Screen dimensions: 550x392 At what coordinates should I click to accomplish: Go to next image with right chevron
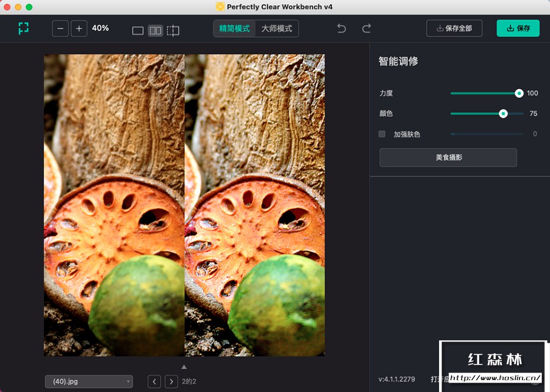point(171,381)
